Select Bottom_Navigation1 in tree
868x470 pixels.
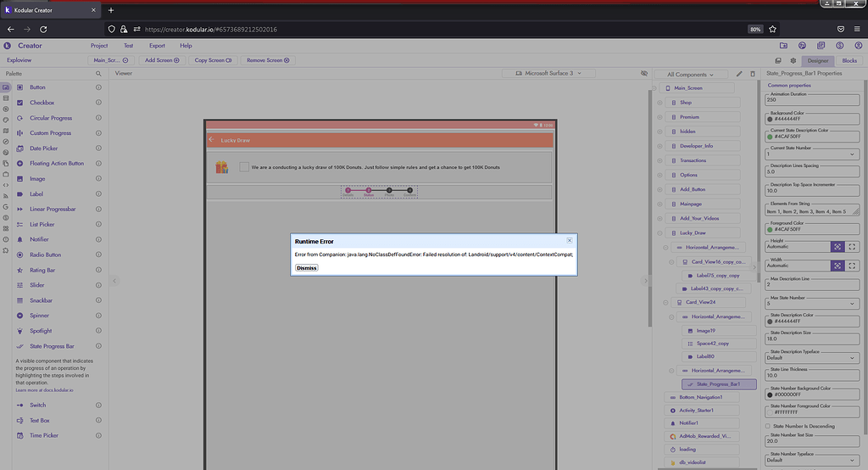pyautogui.click(x=702, y=397)
